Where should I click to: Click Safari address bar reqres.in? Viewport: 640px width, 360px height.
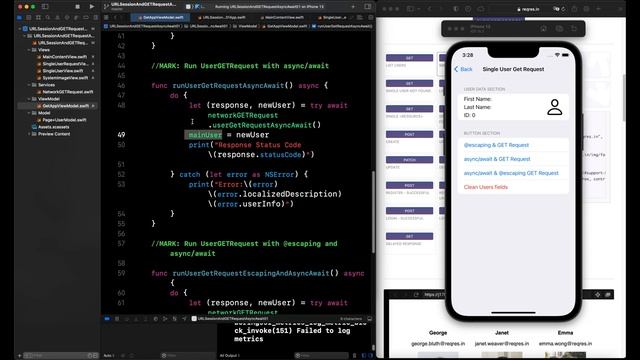529,9
